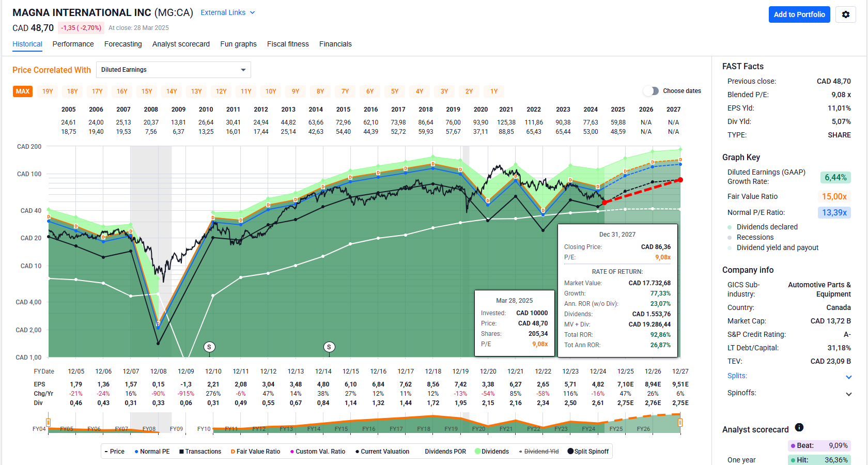The height and width of the screenshot is (465, 868).
Task: Enable the Choose dates switch
Action: [651, 91]
